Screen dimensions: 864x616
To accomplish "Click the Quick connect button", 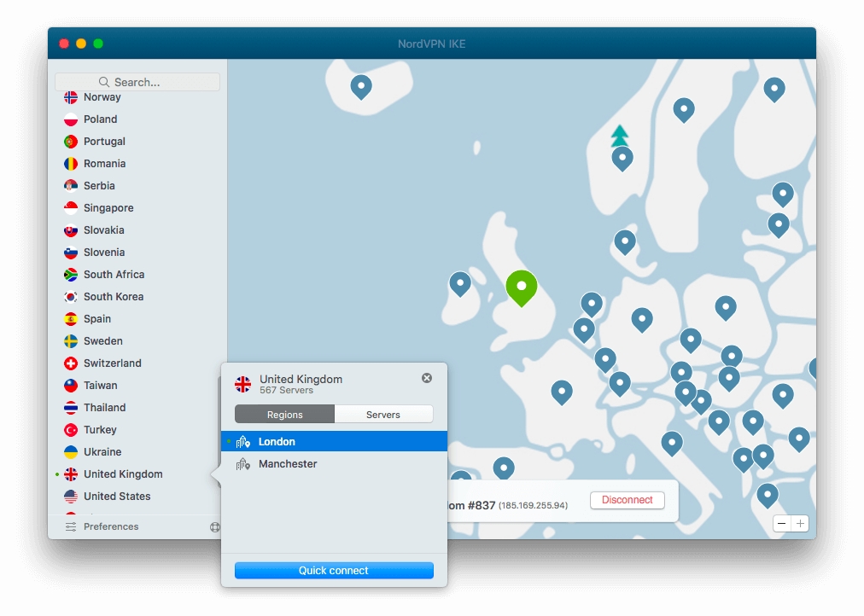I will pyautogui.click(x=334, y=570).
